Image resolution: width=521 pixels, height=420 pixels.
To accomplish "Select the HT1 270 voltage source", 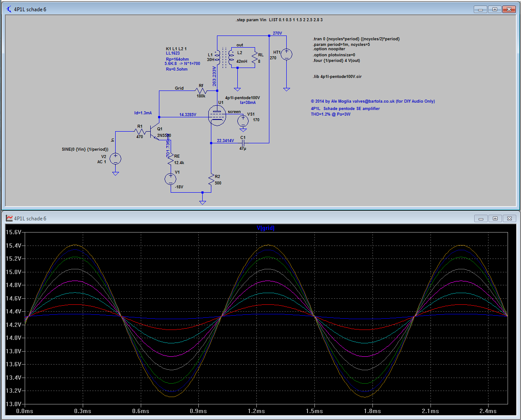I will point(286,54).
